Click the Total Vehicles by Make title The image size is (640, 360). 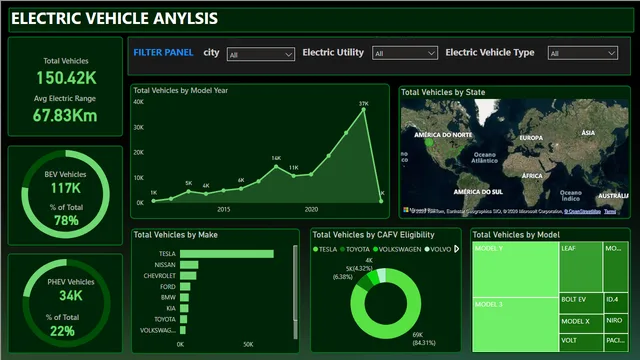pyautogui.click(x=176, y=235)
